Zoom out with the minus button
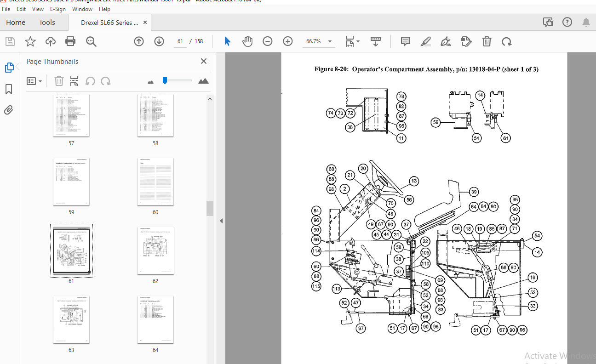The height and width of the screenshot is (364, 596). 268,41
